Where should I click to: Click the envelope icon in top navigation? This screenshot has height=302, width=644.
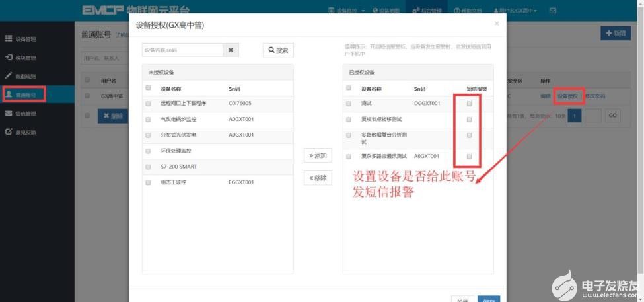[x=552, y=11]
